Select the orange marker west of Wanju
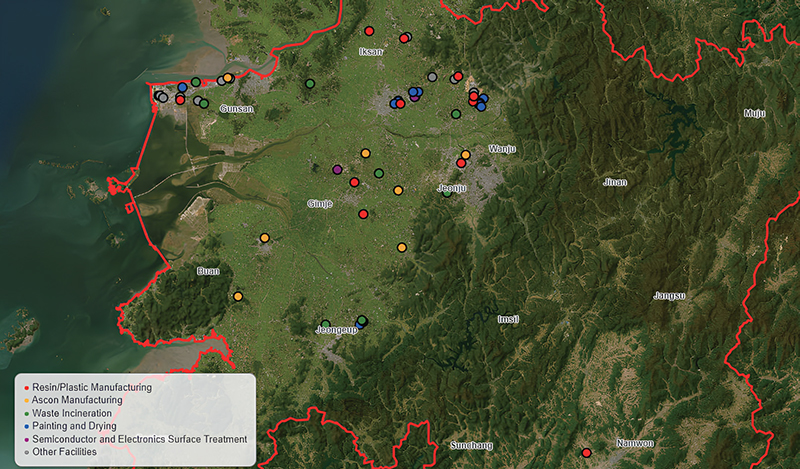This screenshot has height=469, width=800. [x=465, y=155]
